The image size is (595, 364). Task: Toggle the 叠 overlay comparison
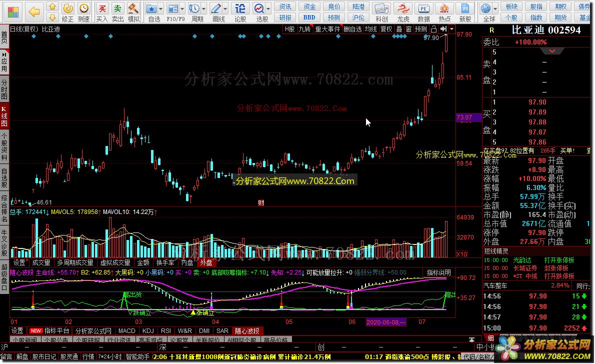[x=399, y=29]
